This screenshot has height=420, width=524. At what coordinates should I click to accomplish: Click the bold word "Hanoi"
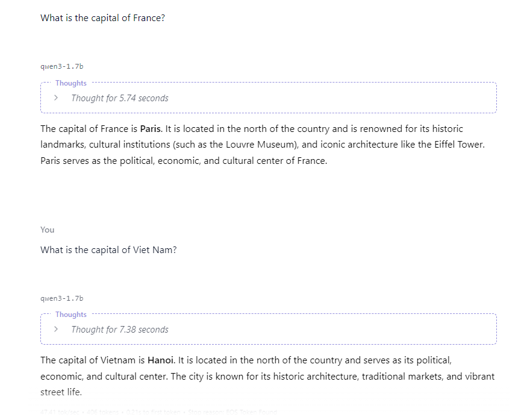(161, 360)
